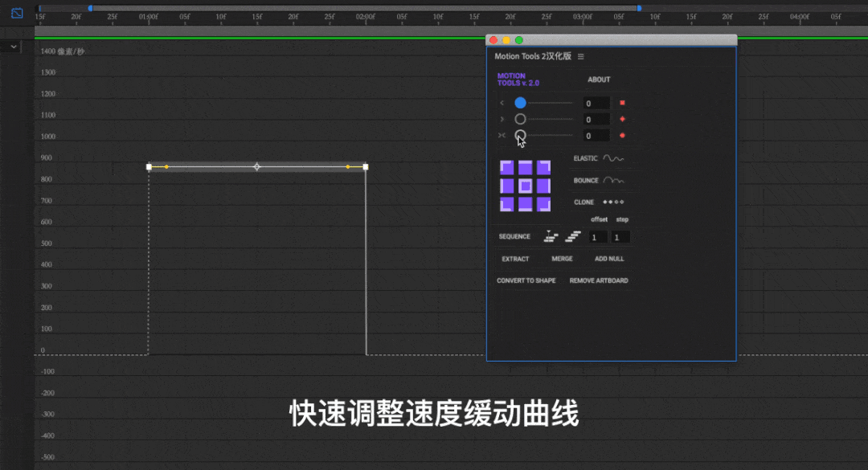Set anchor point to bottom-left square
The width and height of the screenshot is (868, 470).
(506, 204)
